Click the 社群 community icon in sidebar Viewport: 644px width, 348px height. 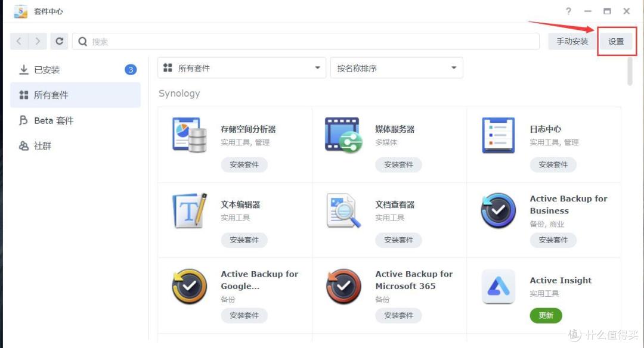click(24, 145)
